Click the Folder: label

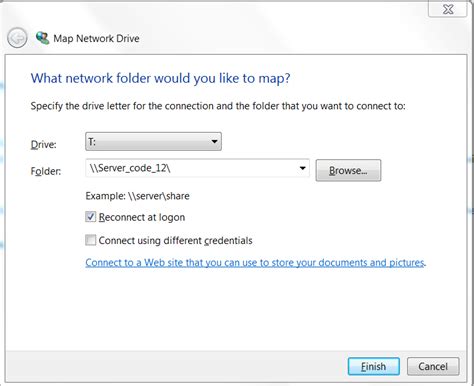point(46,171)
